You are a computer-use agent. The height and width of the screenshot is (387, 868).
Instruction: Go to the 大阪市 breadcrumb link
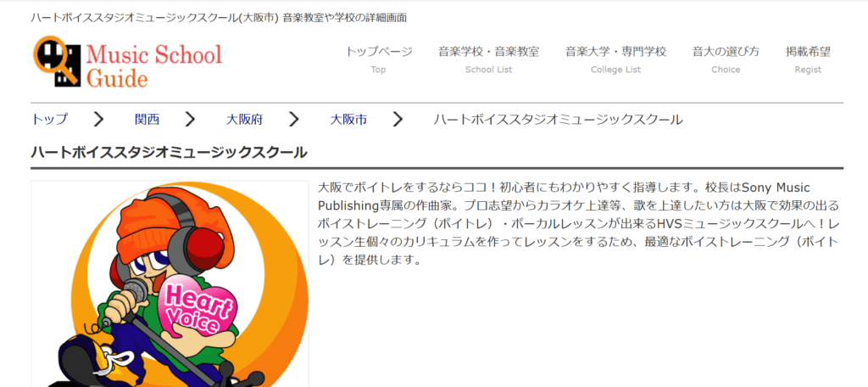(x=348, y=119)
